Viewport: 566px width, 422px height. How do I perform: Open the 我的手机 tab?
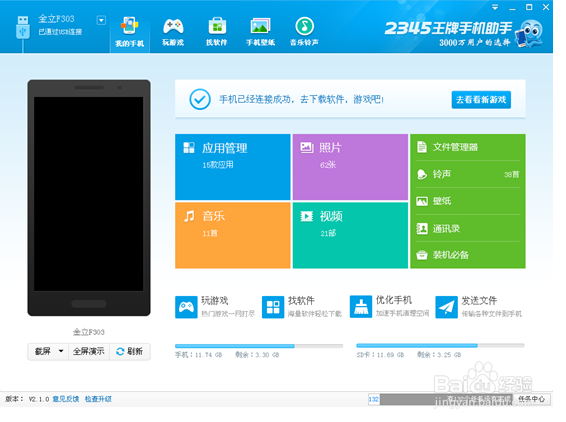point(130,33)
